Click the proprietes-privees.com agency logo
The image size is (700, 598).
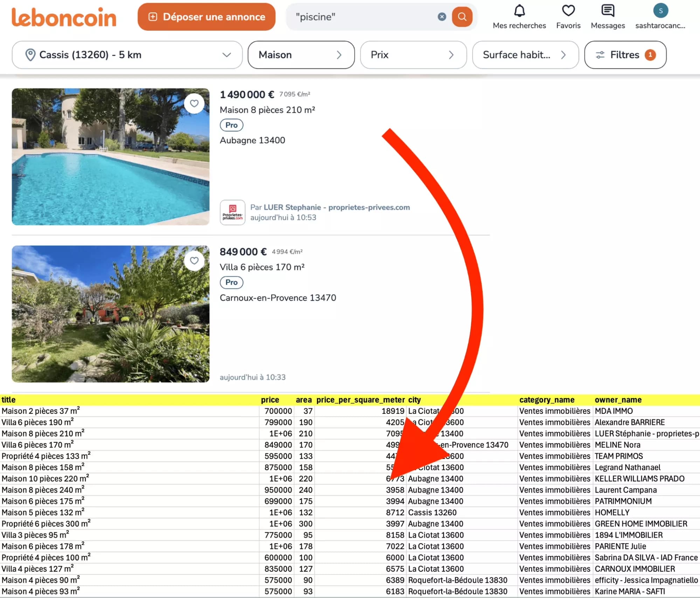coord(232,212)
